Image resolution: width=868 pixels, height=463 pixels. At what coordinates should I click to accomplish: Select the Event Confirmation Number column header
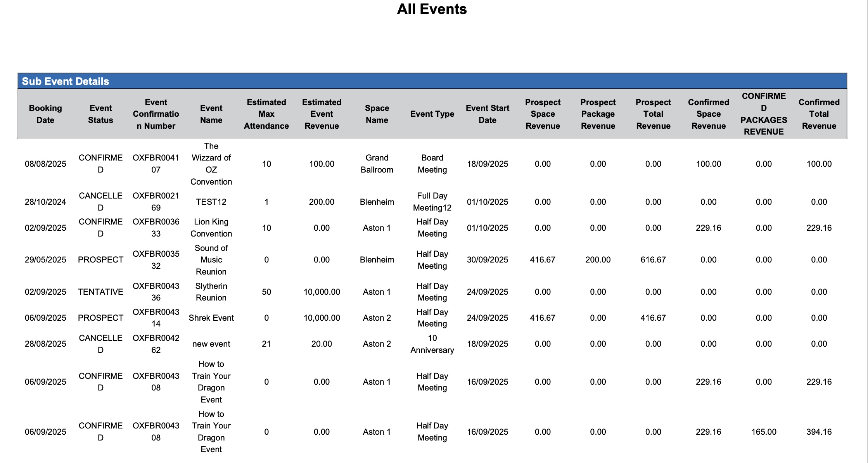(156, 114)
